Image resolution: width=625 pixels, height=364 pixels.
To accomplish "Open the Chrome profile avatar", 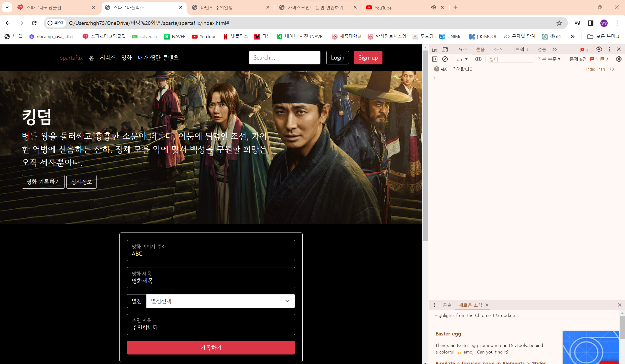I will pyautogui.click(x=604, y=23).
